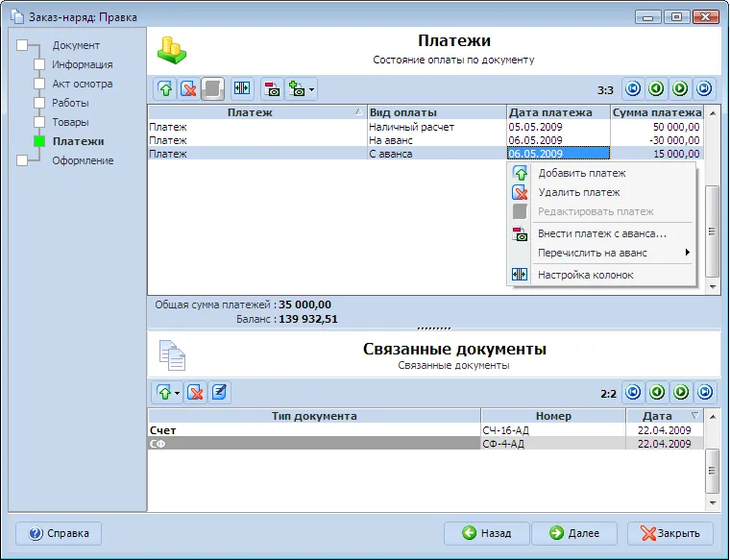Click disabled Редактировать платеж menu entry
Screen dimensions: 730x560
601,211
